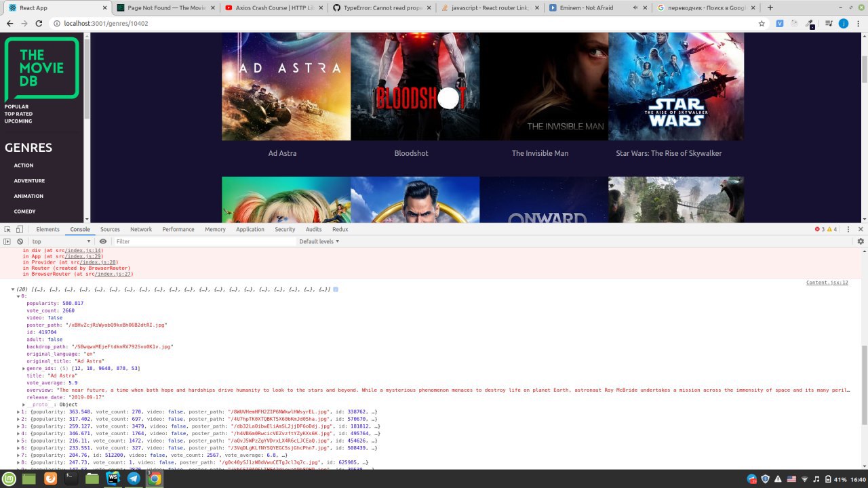
Task: Open the Chrome three-dot menu
Action: 859,23
